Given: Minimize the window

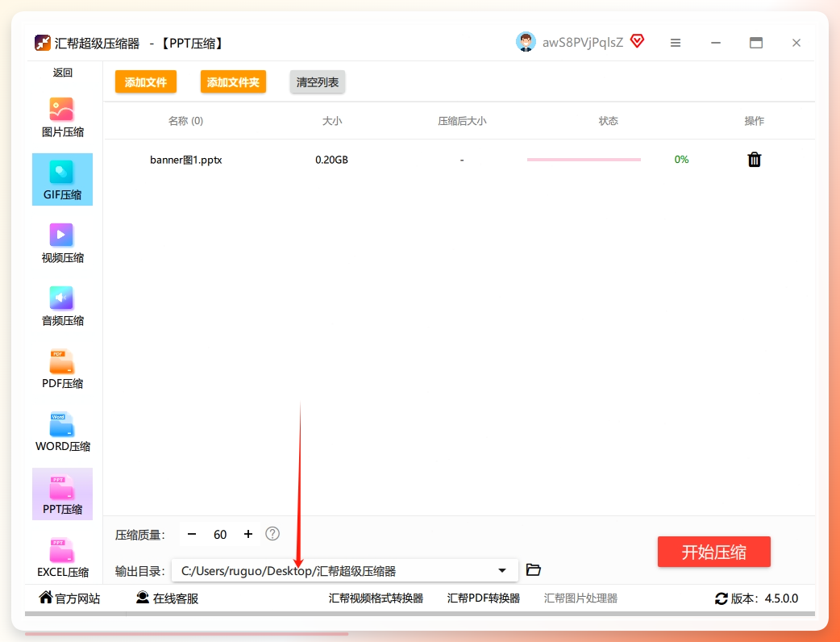Looking at the screenshot, I should point(716,43).
